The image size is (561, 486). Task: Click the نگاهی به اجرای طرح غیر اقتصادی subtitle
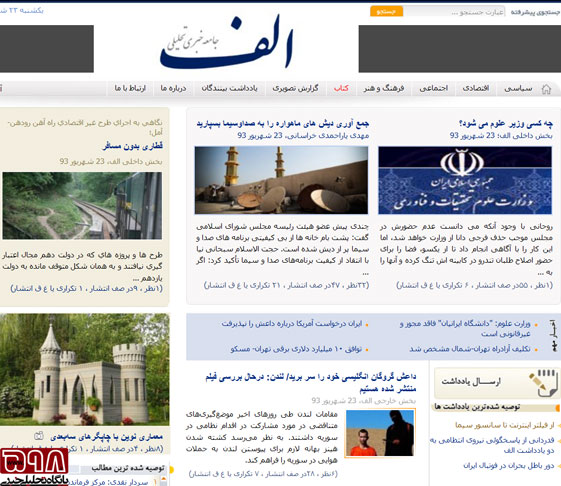[85, 127]
